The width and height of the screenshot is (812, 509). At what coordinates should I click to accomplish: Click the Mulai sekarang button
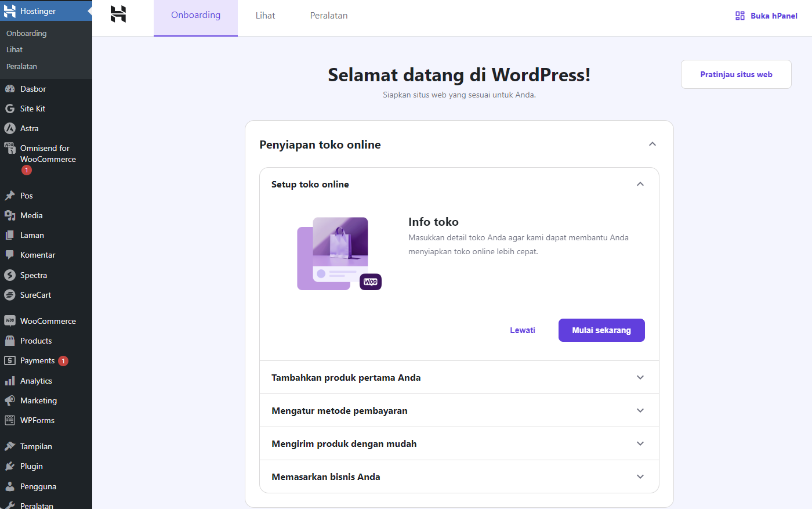pyautogui.click(x=601, y=330)
